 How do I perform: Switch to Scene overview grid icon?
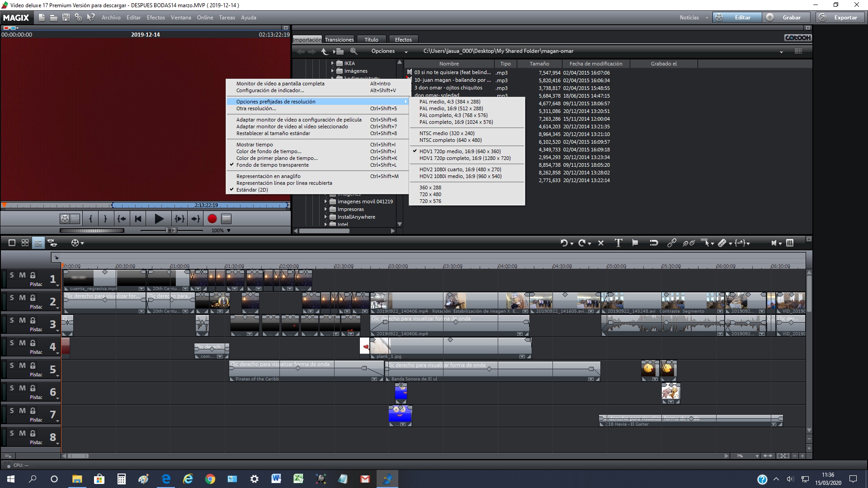coord(25,243)
